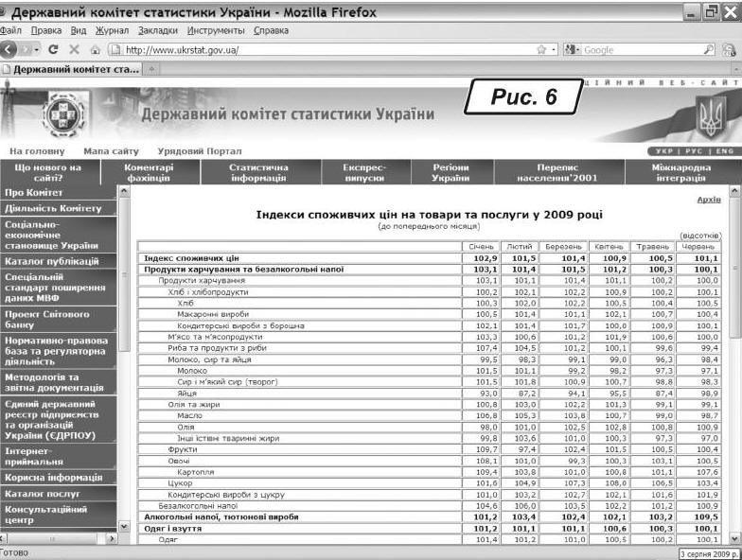742x560 pixels.
Task: Click the search magnifier icon in search bar
Action: [x=708, y=49]
